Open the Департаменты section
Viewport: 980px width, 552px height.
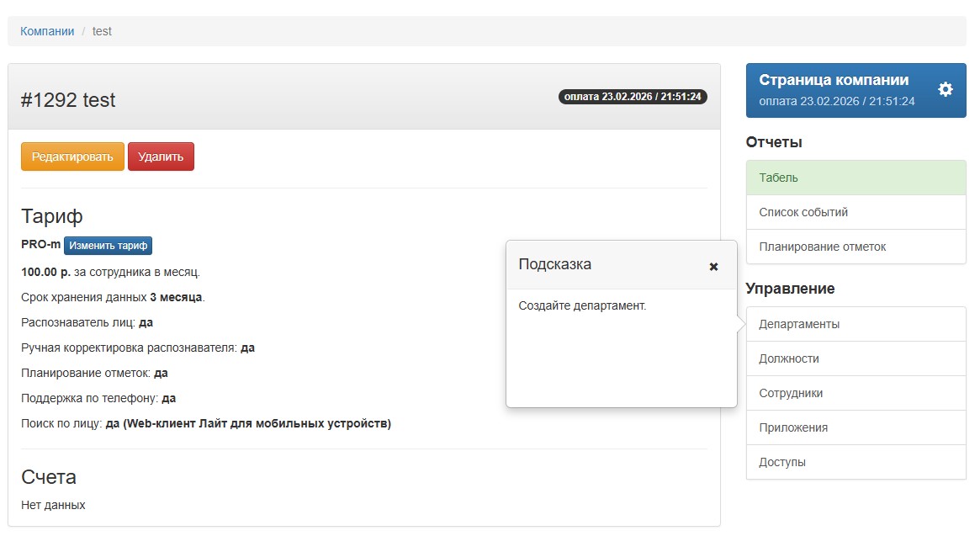[x=856, y=324]
